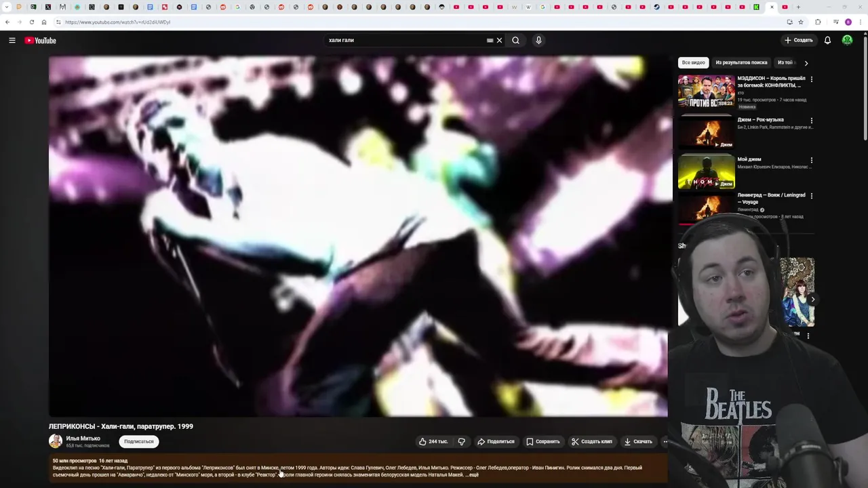868x488 pixels.
Task: Open options menu for Мой джем
Action: pyautogui.click(x=811, y=161)
